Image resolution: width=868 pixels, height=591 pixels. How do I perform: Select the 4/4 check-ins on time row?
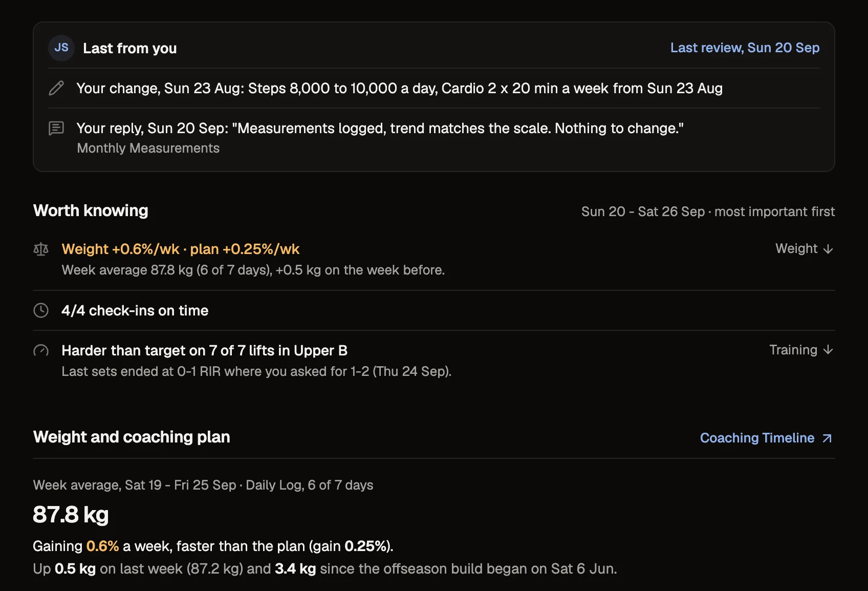[x=434, y=310]
